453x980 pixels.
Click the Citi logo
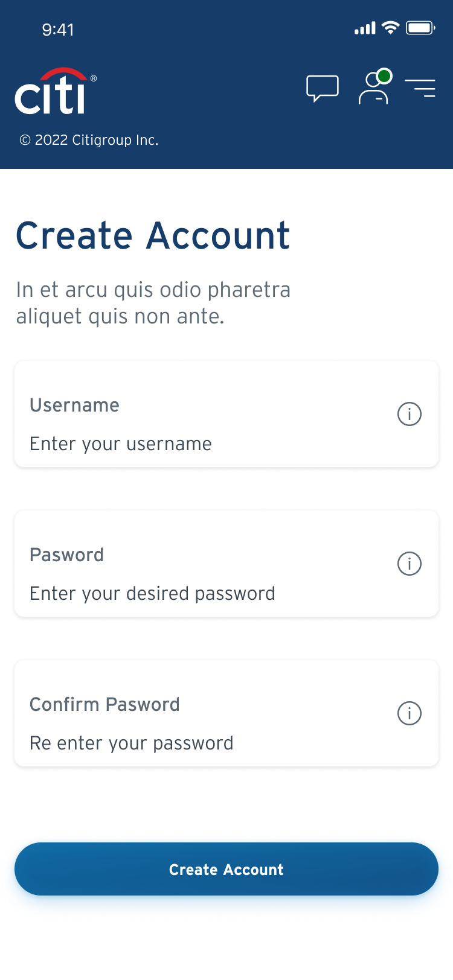point(55,91)
